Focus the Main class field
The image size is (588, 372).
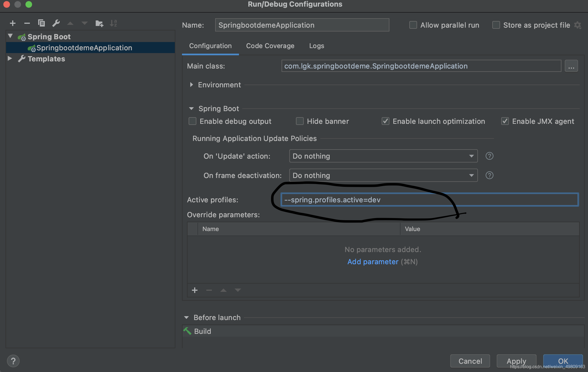[x=421, y=66]
